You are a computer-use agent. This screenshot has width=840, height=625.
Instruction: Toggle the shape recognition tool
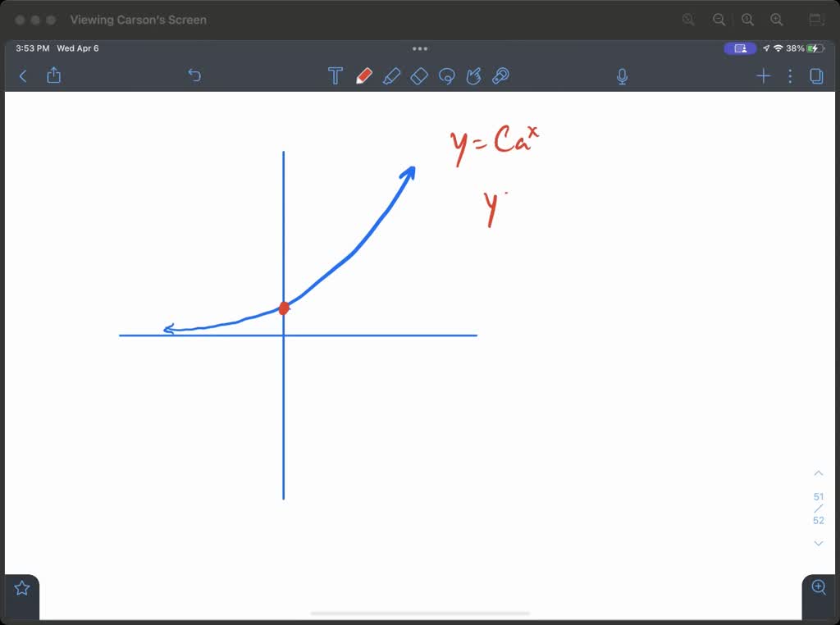coord(501,75)
